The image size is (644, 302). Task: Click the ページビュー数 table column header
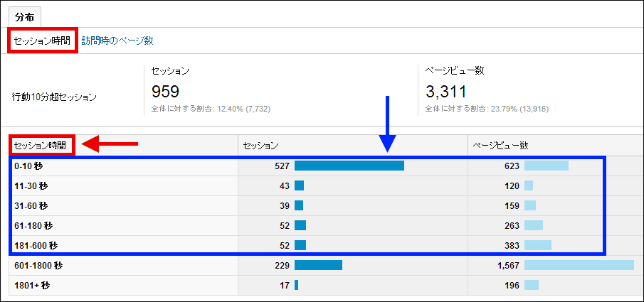(500, 145)
